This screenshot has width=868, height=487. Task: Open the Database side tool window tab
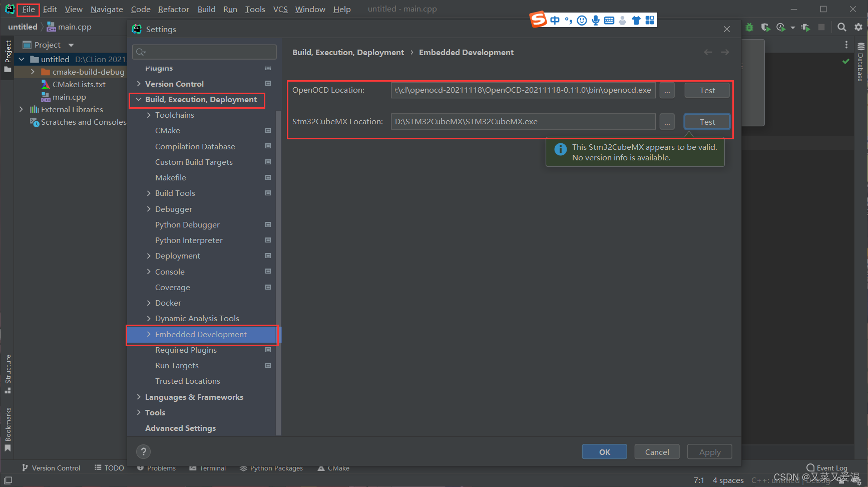[860, 62]
